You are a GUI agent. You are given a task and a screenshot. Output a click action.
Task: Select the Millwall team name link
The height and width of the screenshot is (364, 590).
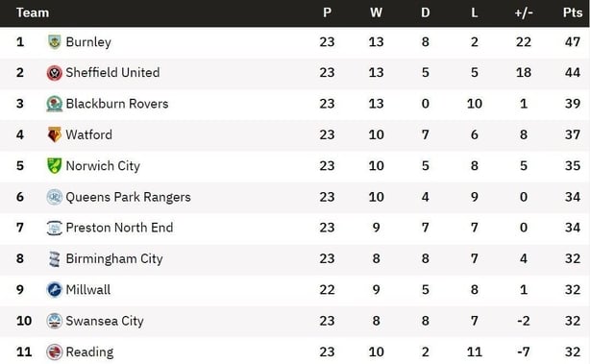[88, 290]
